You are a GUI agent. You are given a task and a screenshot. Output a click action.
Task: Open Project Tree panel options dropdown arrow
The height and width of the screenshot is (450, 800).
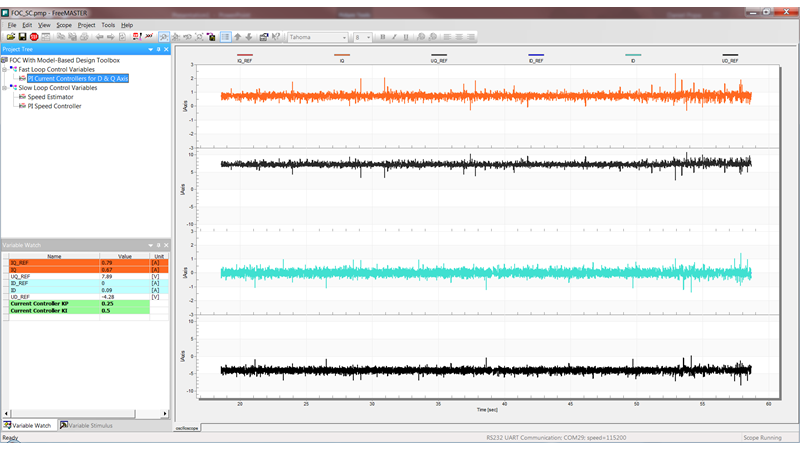(x=151, y=49)
